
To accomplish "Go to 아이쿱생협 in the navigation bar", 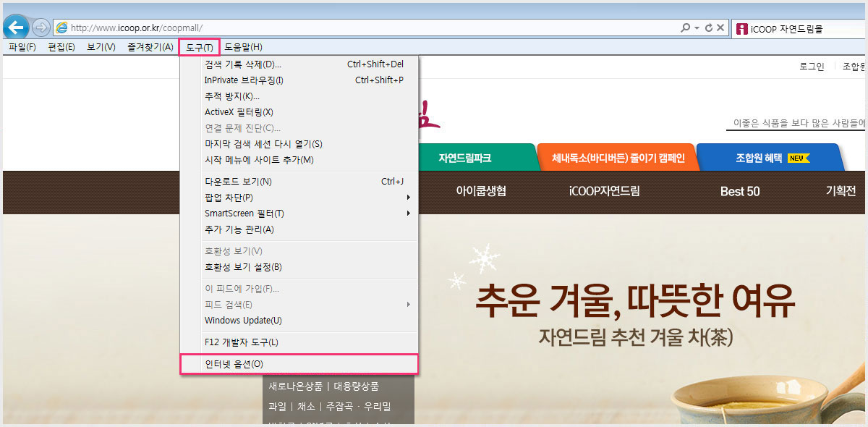I will (481, 192).
